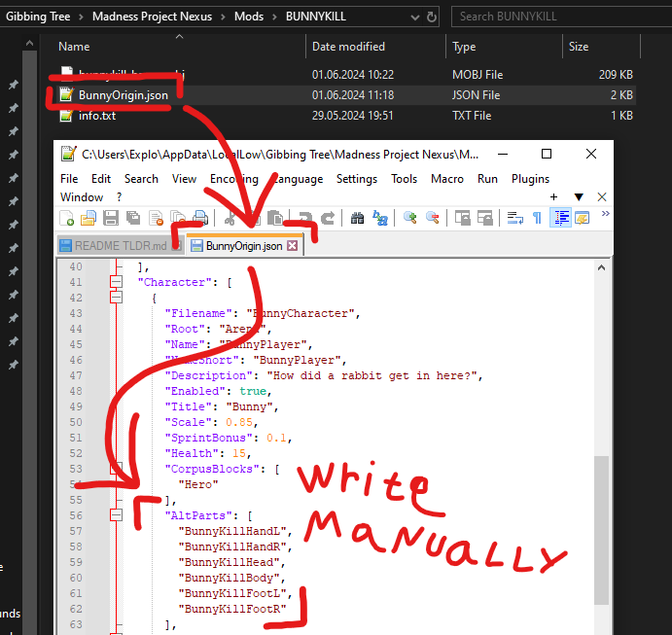This screenshot has width=672, height=635.
Task: Click the editor vertical scrollbar thumb
Action: coord(601,530)
